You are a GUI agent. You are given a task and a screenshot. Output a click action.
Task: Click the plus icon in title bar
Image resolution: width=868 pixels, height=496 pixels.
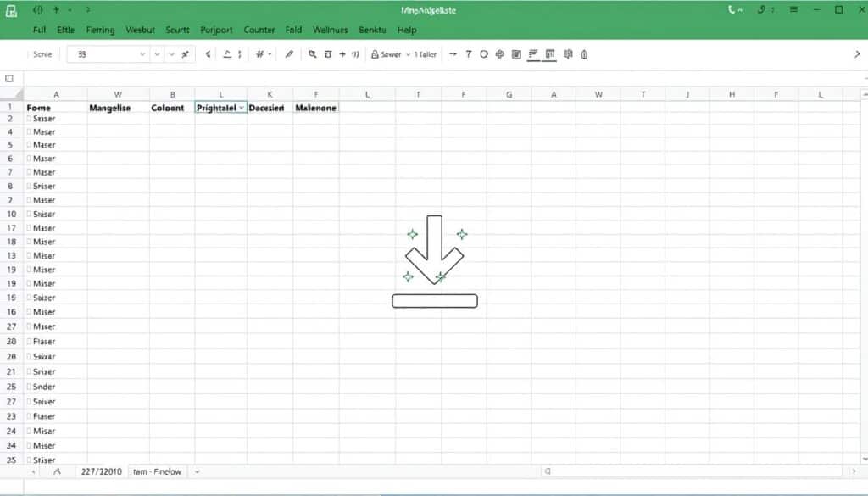pos(56,9)
